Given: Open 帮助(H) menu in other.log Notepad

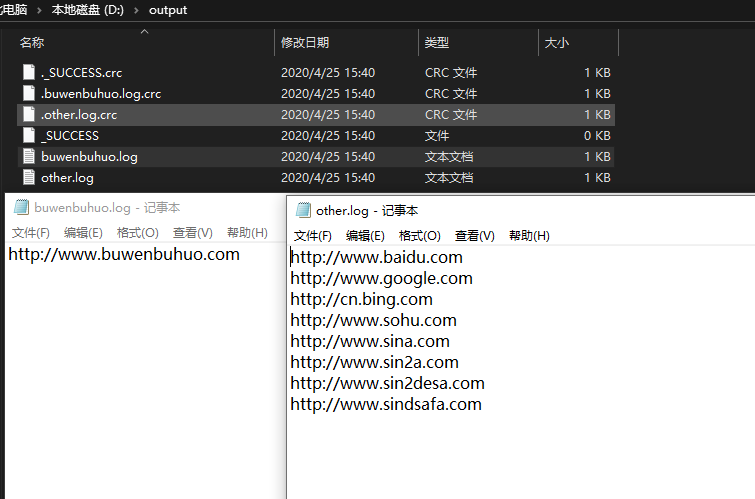Looking at the screenshot, I should [529, 236].
